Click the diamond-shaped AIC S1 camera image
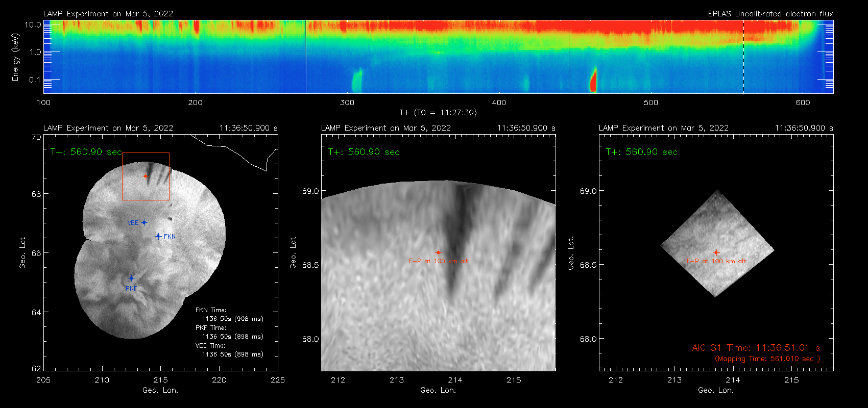 [x=717, y=244]
